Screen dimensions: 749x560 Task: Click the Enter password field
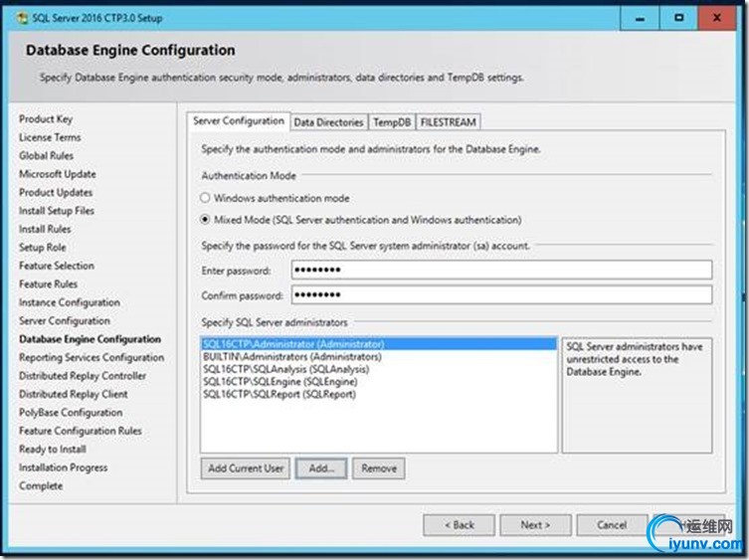501,270
